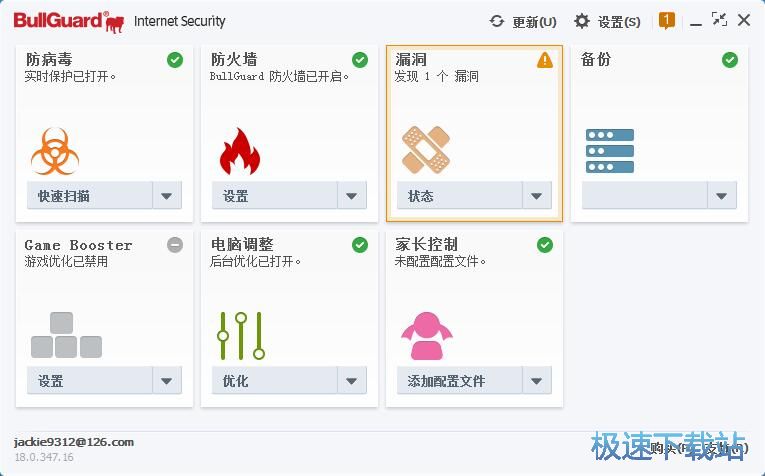Click the vulnerability bandage icon
This screenshot has height=476, width=765.
tap(425, 150)
